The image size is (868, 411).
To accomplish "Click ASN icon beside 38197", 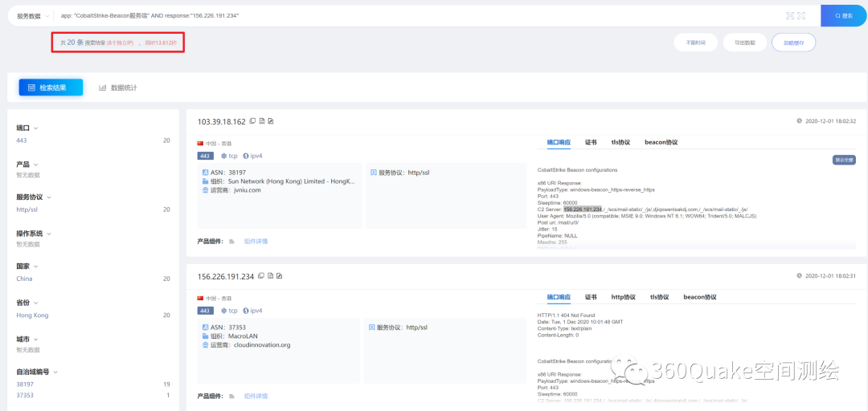I will [206, 173].
